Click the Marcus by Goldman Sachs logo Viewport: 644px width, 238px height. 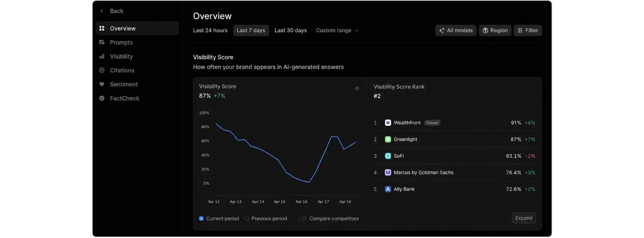pyautogui.click(x=388, y=173)
